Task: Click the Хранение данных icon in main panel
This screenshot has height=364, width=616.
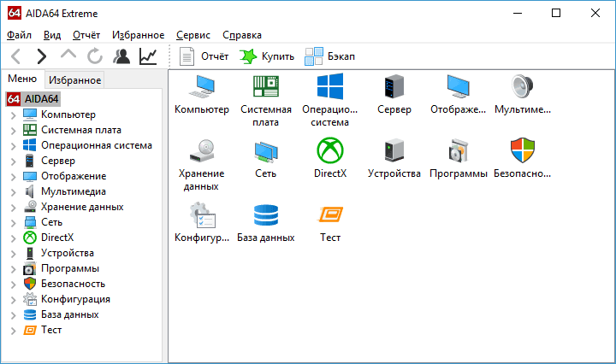Action: [202, 152]
